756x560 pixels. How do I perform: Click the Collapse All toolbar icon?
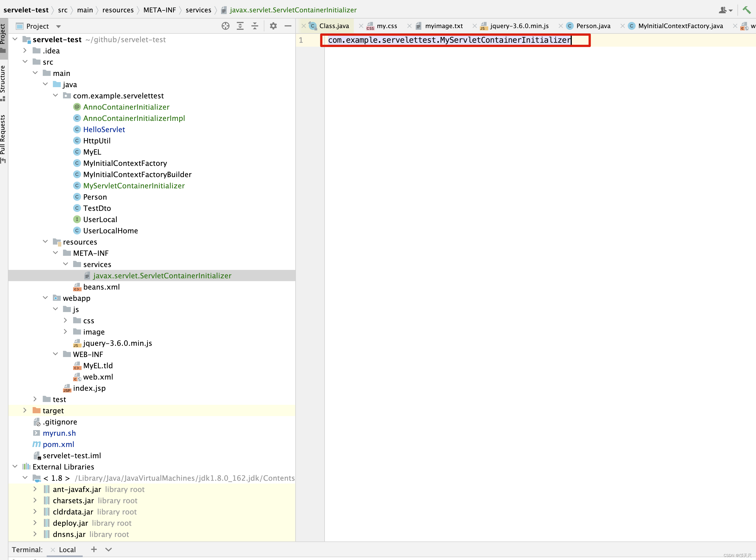click(x=255, y=26)
